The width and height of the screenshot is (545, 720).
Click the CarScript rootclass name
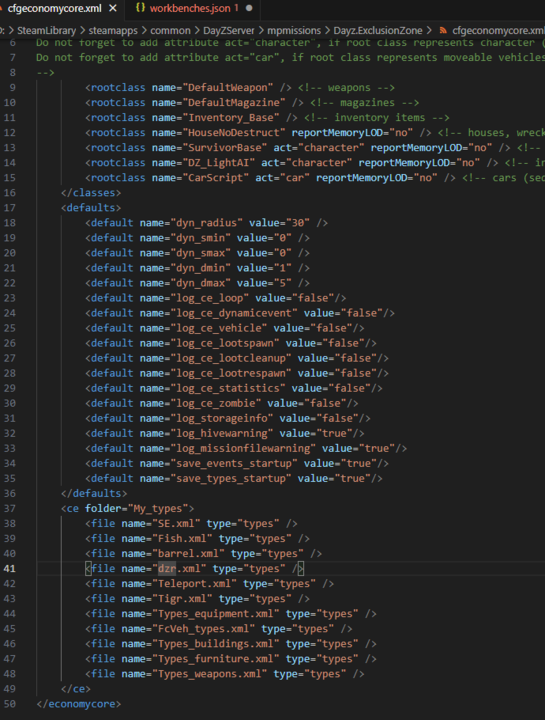pos(216,178)
